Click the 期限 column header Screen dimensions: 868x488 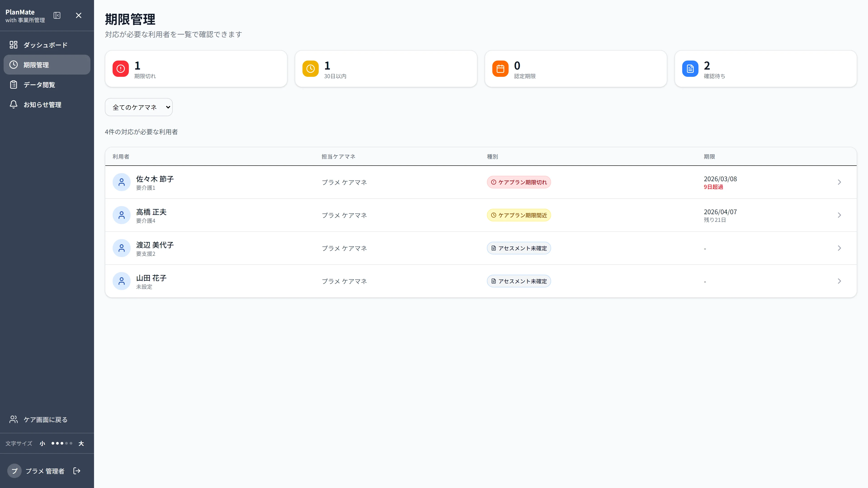[709, 157]
